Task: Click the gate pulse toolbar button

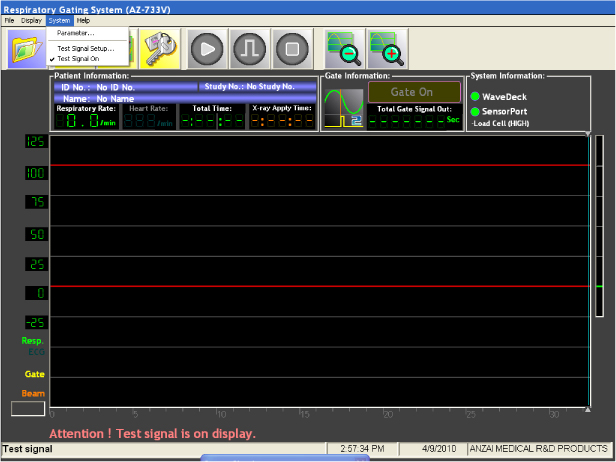Action: (249, 47)
